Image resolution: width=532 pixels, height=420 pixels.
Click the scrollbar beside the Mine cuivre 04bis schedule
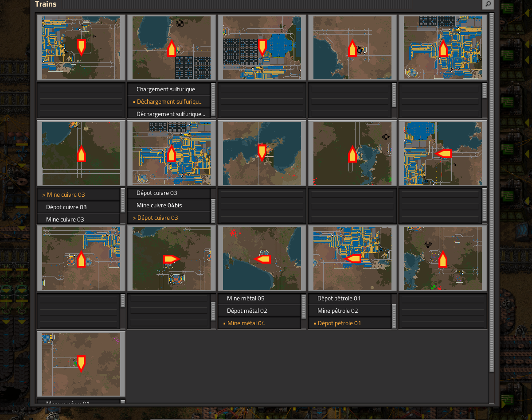click(x=213, y=210)
